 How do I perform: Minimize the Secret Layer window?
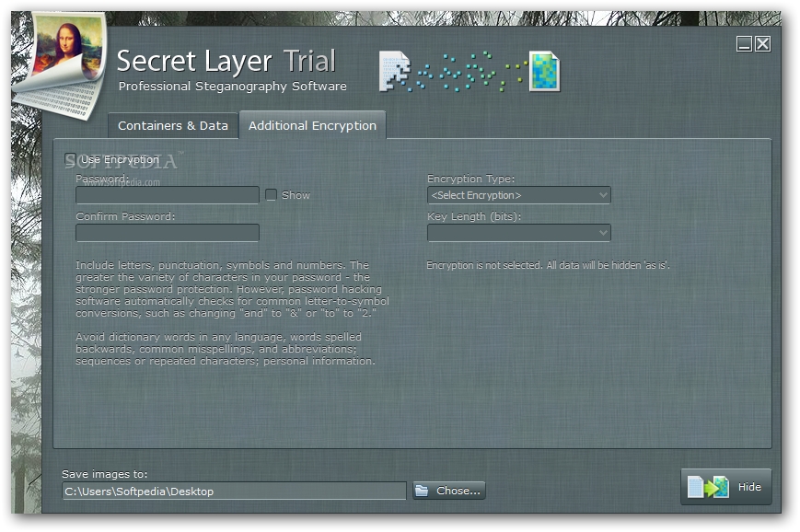point(744,44)
